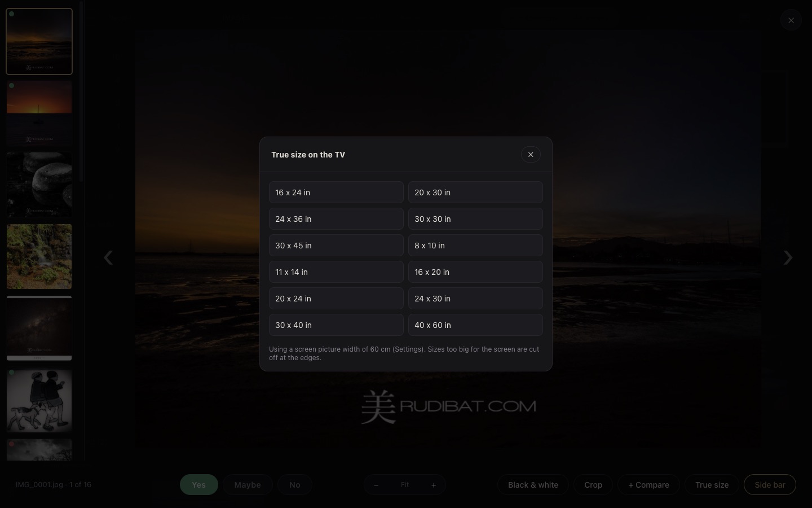Mark the photo as Yes
Viewport: 812px width, 508px height.
pyautogui.click(x=199, y=485)
